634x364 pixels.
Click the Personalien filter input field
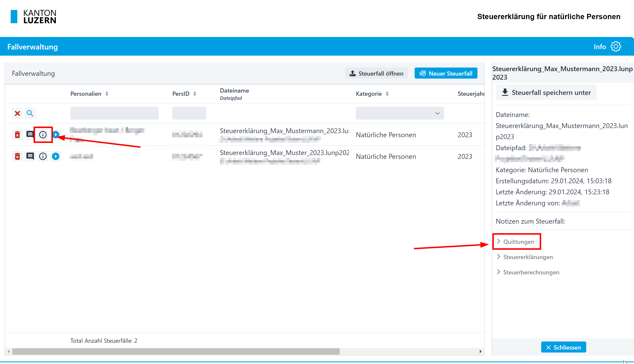[114, 113]
